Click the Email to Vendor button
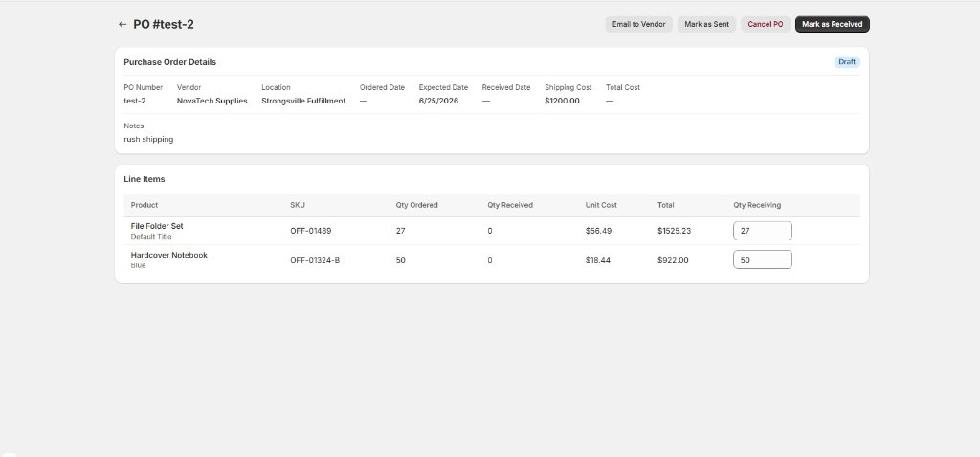 click(x=638, y=24)
